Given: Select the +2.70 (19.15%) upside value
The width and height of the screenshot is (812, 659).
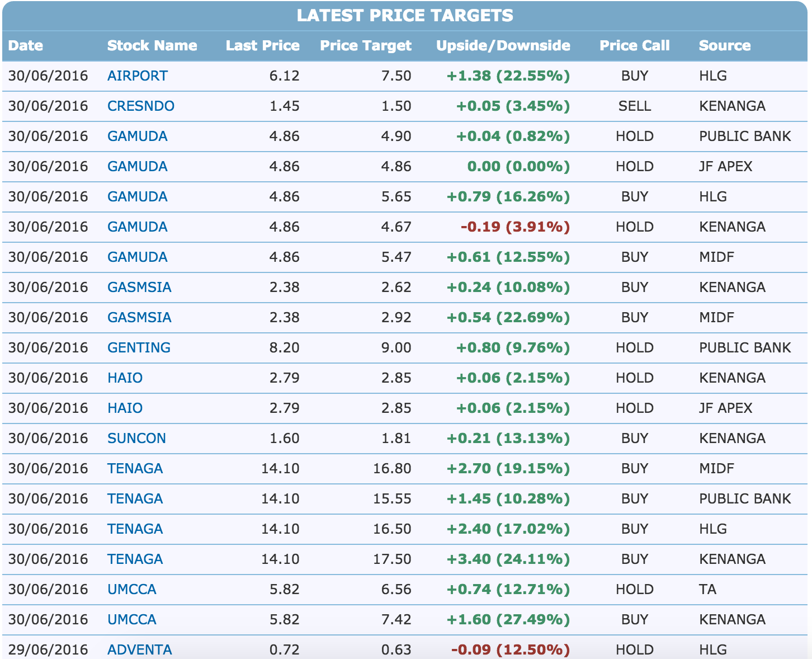Looking at the screenshot, I should [508, 469].
